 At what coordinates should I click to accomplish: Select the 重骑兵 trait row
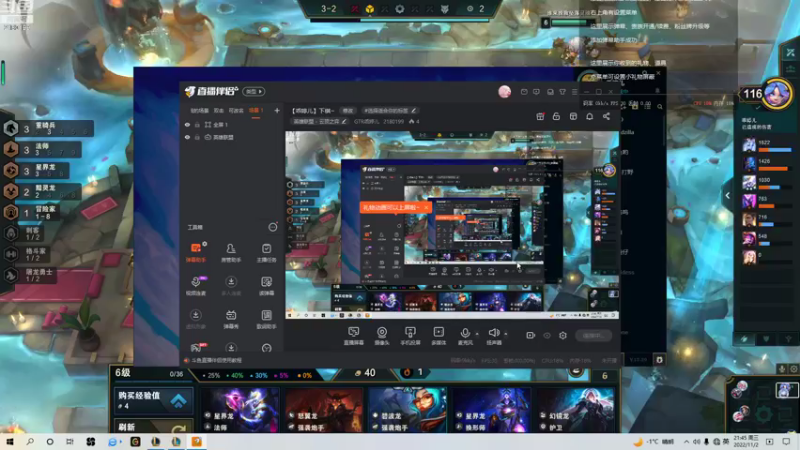(x=48, y=128)
